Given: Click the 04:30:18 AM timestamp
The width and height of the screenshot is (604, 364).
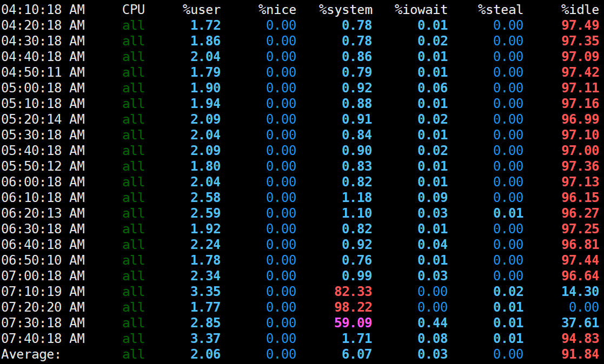Looking at the screenshot, I should (43, 41).
